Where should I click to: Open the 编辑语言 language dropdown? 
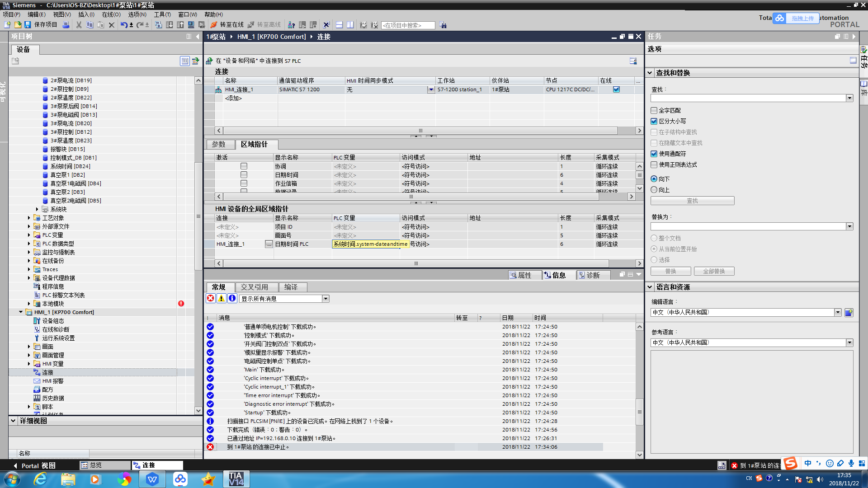pyautogui.click(x=838, y=312)
